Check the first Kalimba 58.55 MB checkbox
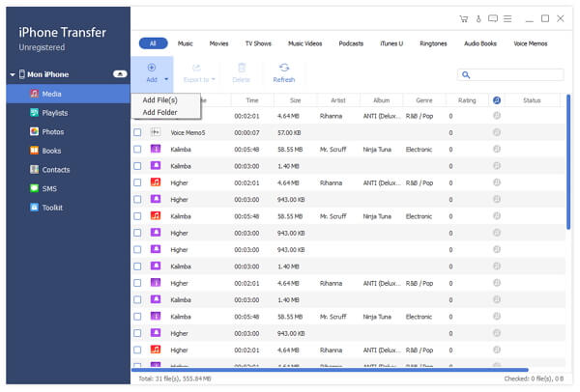This screenshot has width=580, height=392. [x=137, y=149]
